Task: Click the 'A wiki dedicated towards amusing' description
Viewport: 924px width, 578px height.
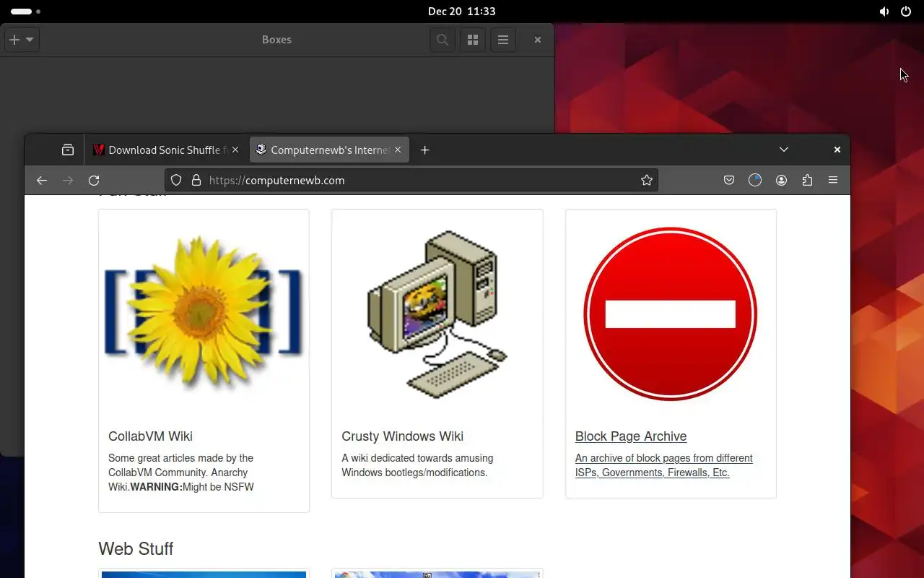Action: click(x=417, y=465)
